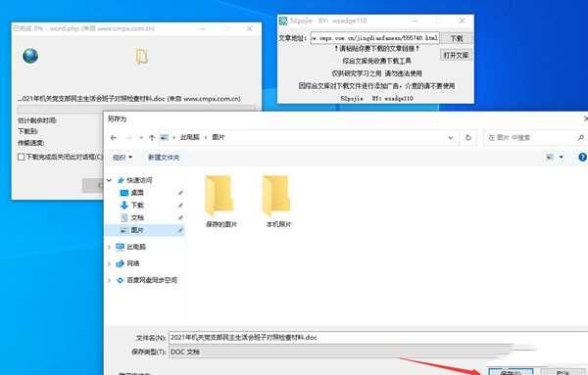Open recent locations chevron beside forward arrow
Screen dimensions: 588x375
pyautogui.click(x=141, y=138)
